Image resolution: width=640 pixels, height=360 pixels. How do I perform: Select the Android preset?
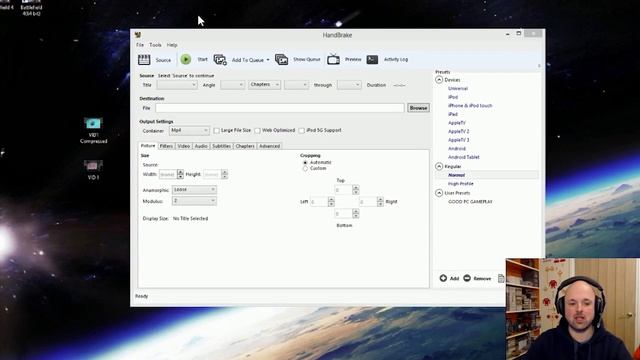click(x=457, y=149)
